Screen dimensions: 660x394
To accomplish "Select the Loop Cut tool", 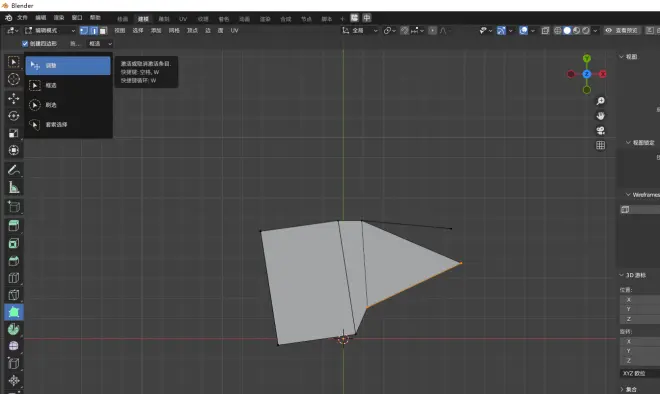I will click(x=13, y=278).
